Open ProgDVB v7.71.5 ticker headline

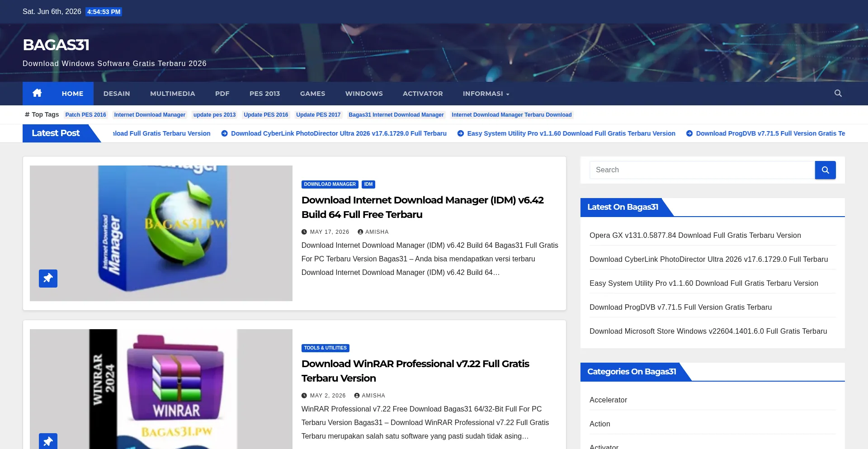tap(770, 133)
